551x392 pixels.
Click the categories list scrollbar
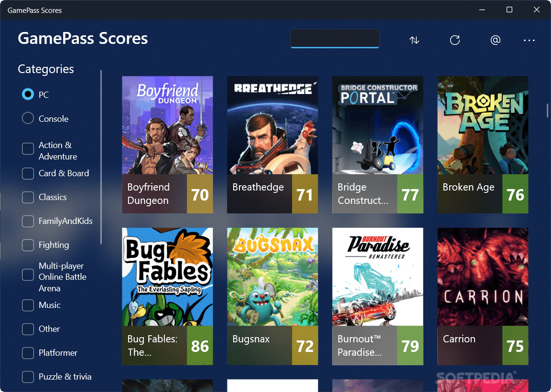[x=101, y=157]
